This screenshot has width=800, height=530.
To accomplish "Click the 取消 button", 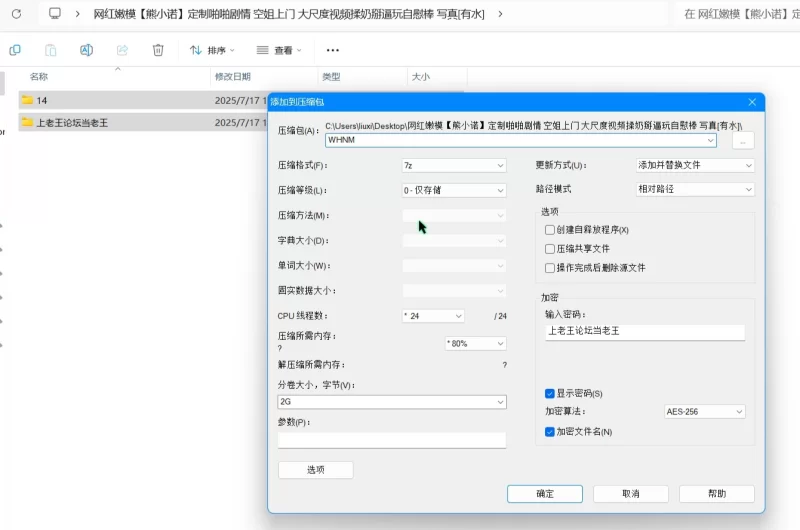I will [631, 494].
